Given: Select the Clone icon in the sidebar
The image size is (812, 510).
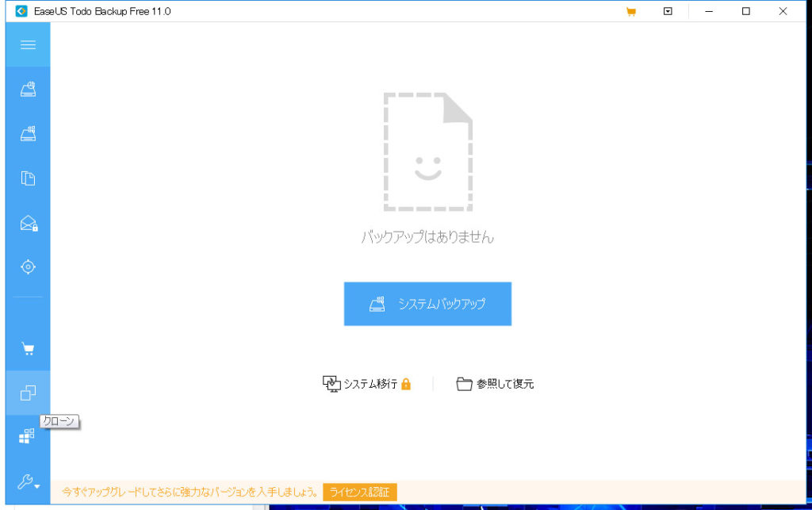Looking at the screenshot, I should [x=28, y=393].
